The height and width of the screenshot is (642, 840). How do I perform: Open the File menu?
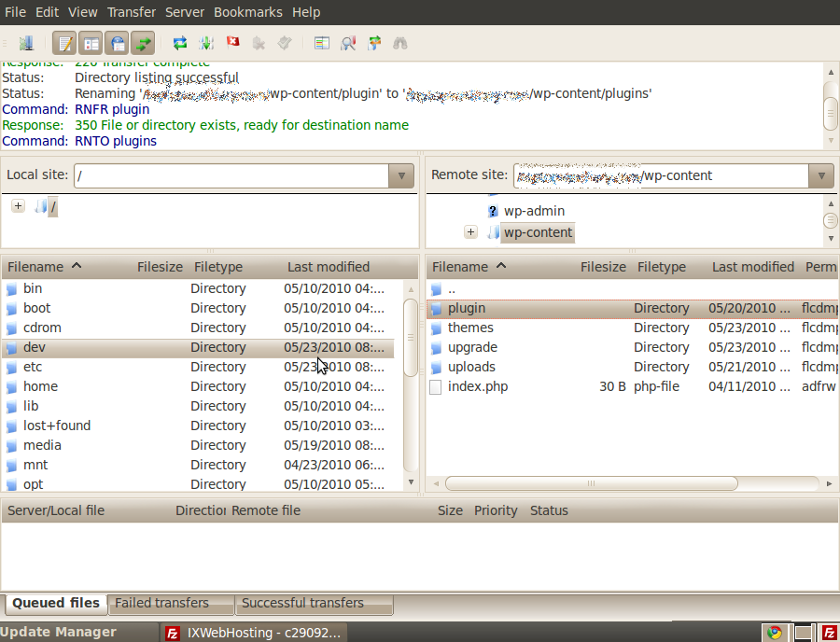point(15,12)
